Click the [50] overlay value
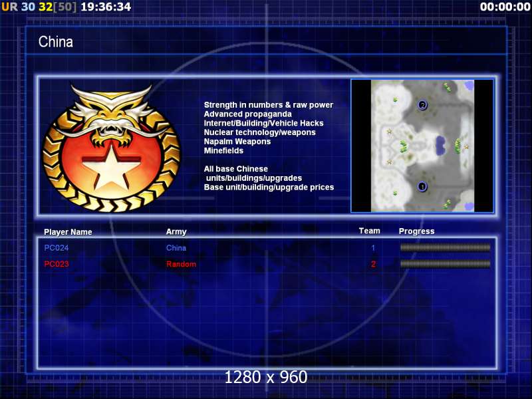 [65, 7]
